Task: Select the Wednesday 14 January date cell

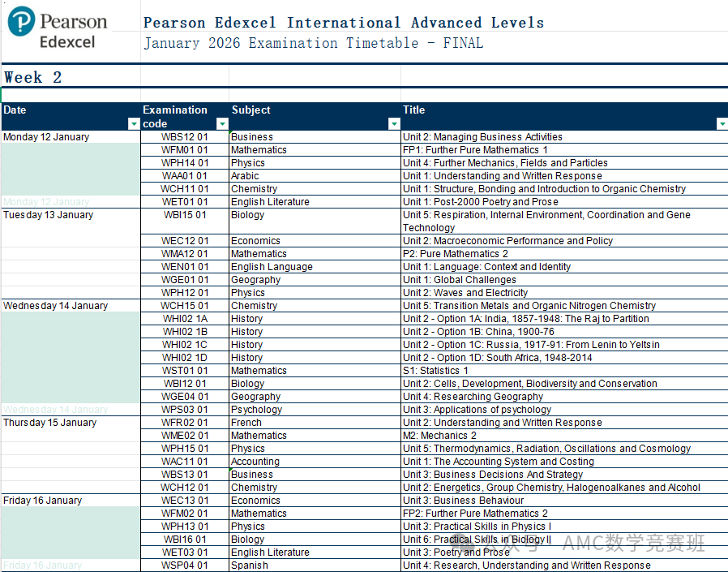Action: coord(55,306)
